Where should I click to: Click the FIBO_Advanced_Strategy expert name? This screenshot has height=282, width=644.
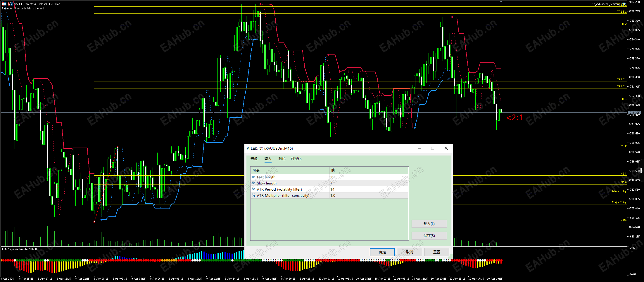(604, 4)
